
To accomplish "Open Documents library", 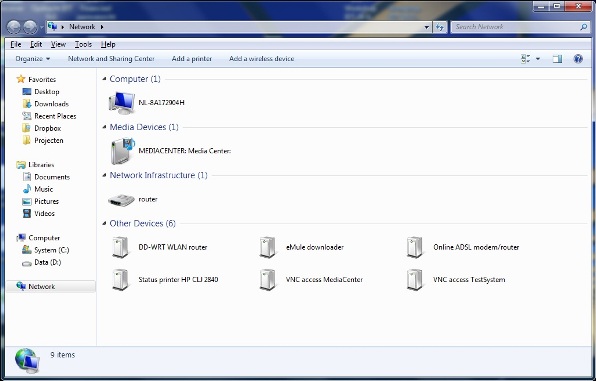I will tap(52, 177).
